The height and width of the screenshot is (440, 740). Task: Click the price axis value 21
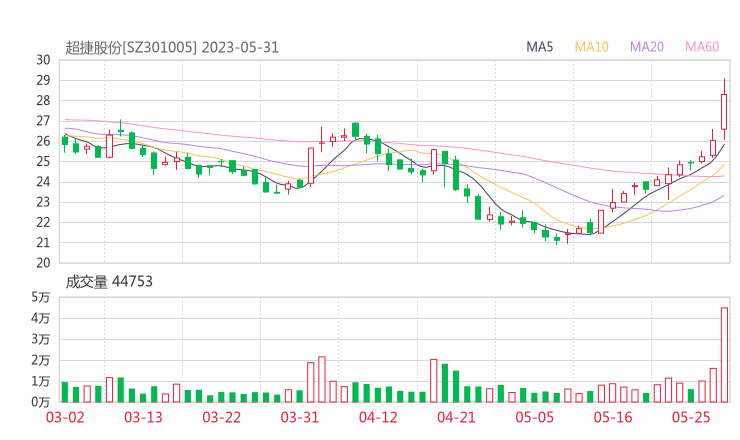[43, 243]
